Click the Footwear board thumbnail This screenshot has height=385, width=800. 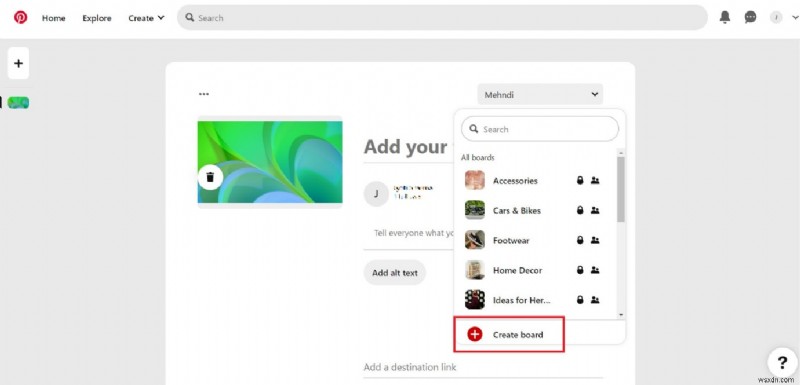tap(475, 240)
